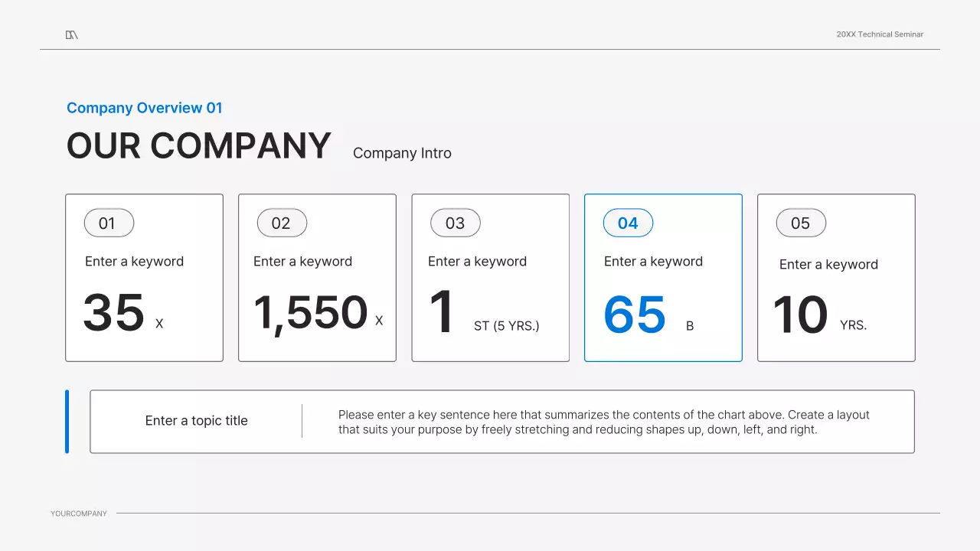The image size is (980, 551).
Task: Select the 02 number badge
Action: [282, 223]
